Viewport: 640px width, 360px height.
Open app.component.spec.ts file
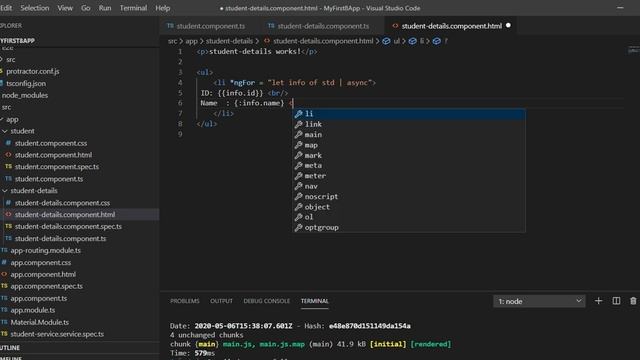47,286
